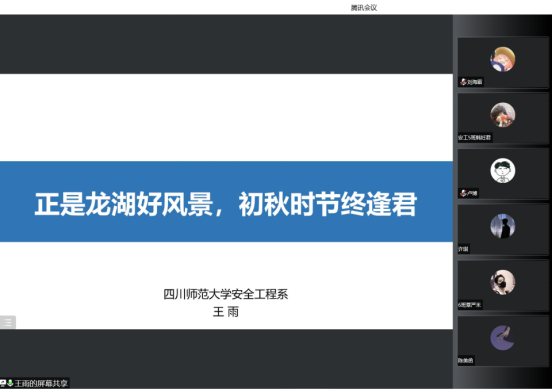This screenshot has height=389, width=553.
Task: Select the masked-person avatar participant
Action: coord(503,282)
